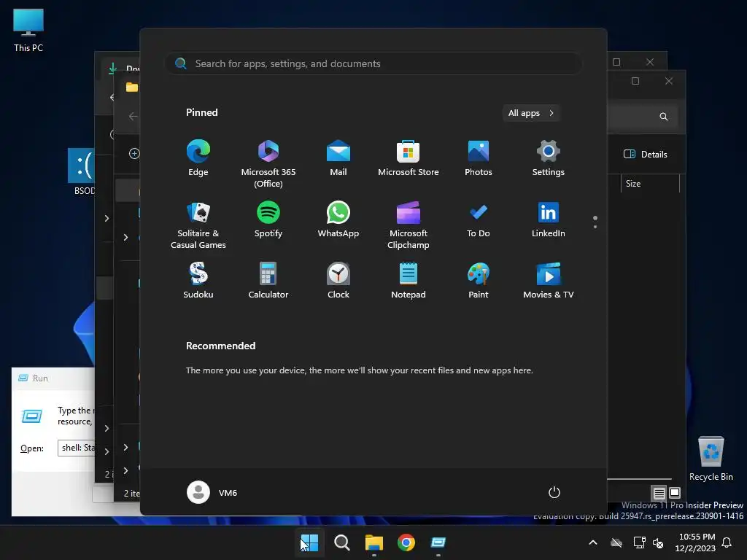Show hidden tray icons chevron
Screen dimensions: 747x560
tap(593, 542)
